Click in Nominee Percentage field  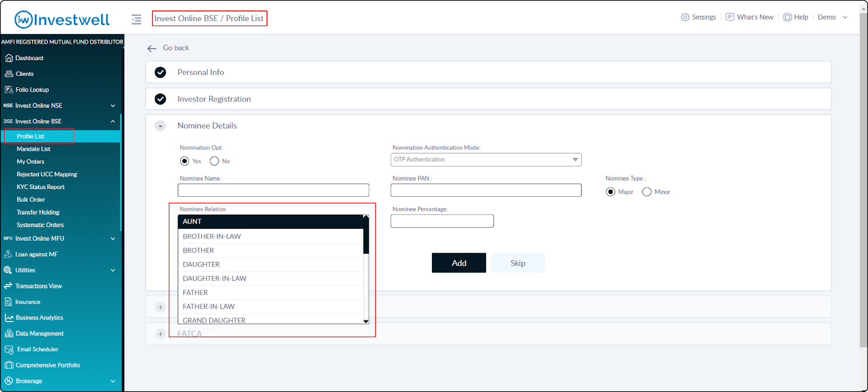(442, 221)
